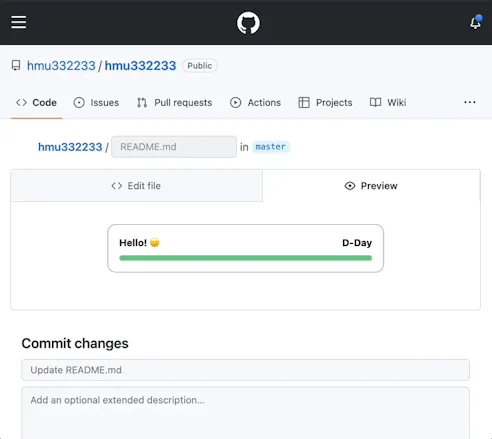Image resolution: width=492 pixels, height=439 pixels.
Task: Open notifications bell
Action: (x=476, y=22)
